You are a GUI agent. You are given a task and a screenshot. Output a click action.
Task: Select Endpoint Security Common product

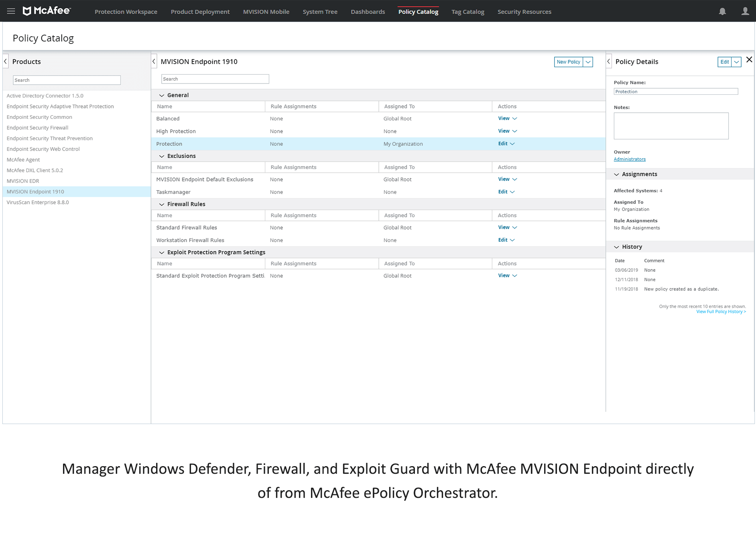point(39,117)
